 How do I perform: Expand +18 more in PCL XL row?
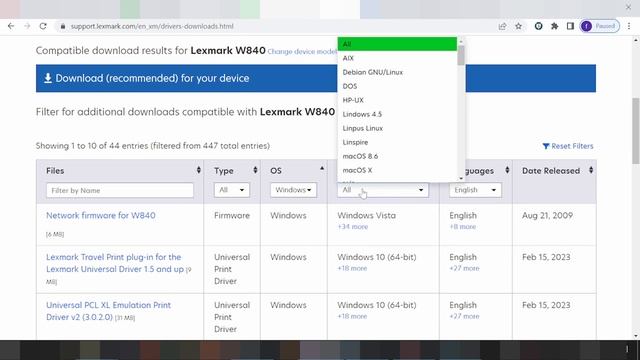click(x=352, y=316)
